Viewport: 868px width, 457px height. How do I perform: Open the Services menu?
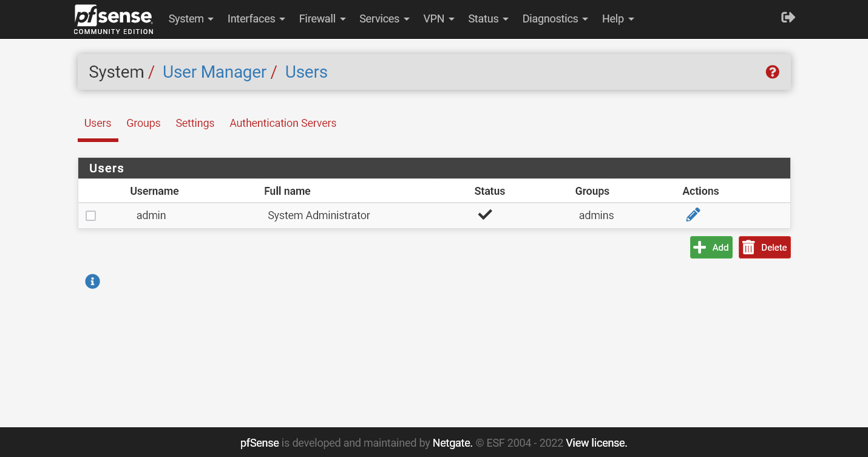(x=384, y=19)
